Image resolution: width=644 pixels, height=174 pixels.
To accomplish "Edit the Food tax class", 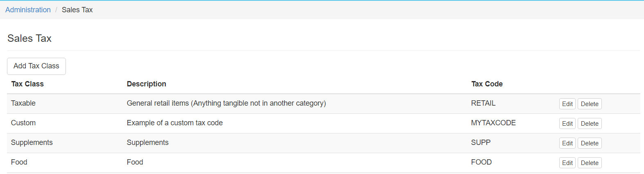I will click(567, 163).
